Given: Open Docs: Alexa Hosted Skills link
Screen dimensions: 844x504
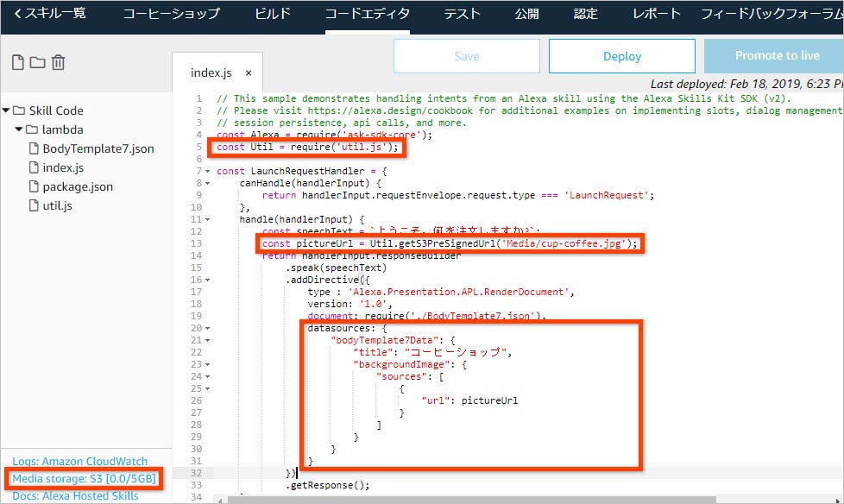Looking at the screenshot, I should tap(75, 496).
